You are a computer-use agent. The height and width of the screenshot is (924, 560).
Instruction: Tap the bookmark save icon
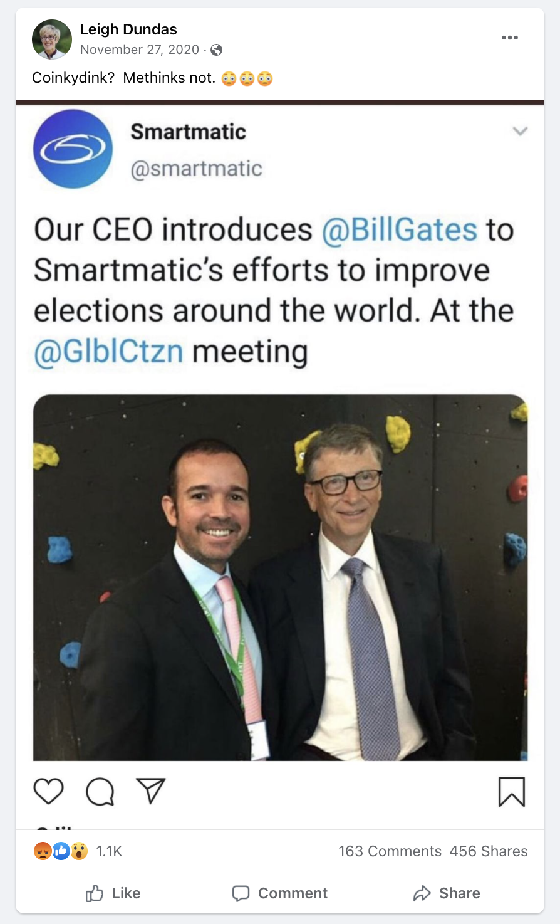(x=511, y=791)
